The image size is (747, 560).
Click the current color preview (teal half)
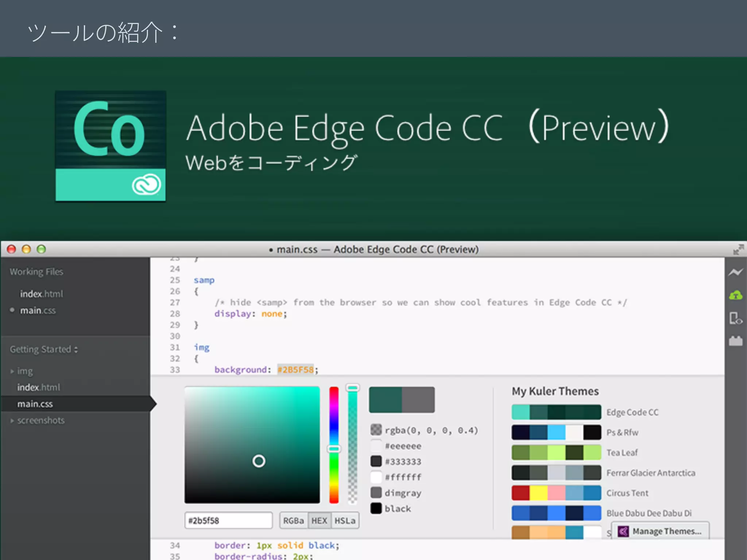click(x=386, y=400)
